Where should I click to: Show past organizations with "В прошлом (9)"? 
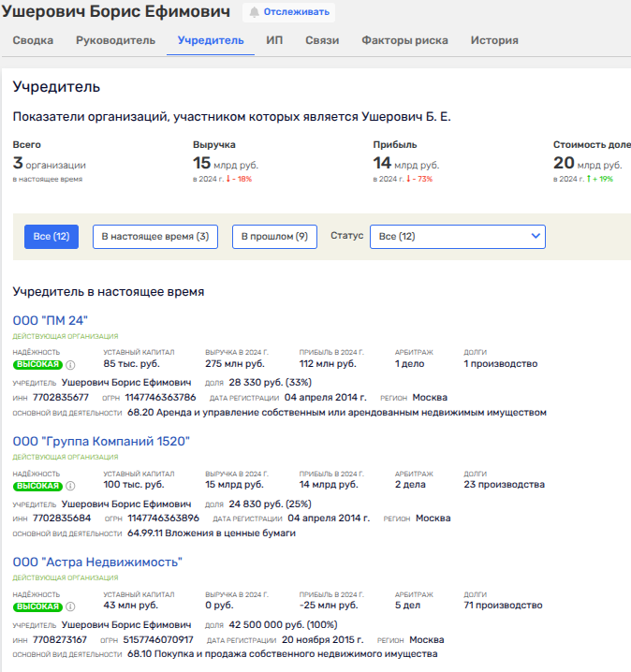click(x=274, y=237)
